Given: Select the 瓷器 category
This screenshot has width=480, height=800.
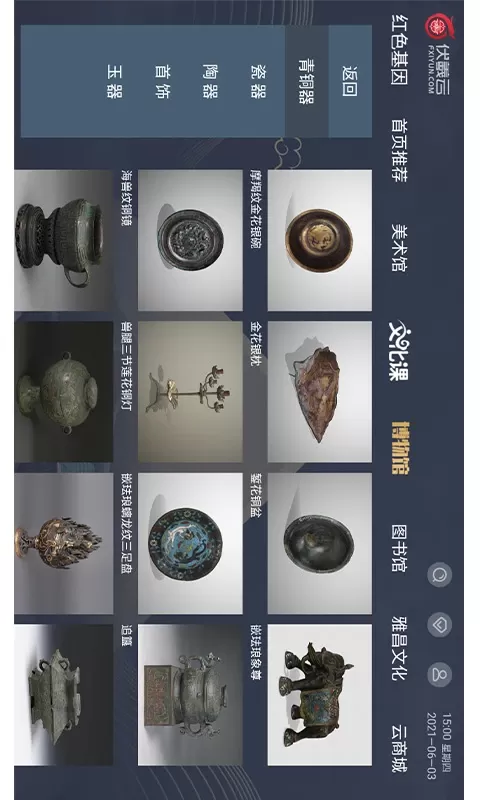Looking at the screenshot, I should [258, 81].
